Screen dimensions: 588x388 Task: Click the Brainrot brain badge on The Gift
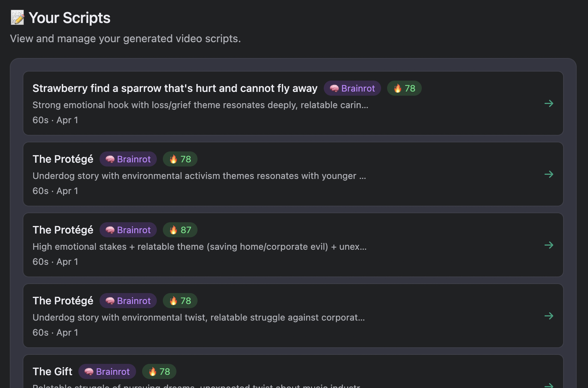[x=107, y=371]
